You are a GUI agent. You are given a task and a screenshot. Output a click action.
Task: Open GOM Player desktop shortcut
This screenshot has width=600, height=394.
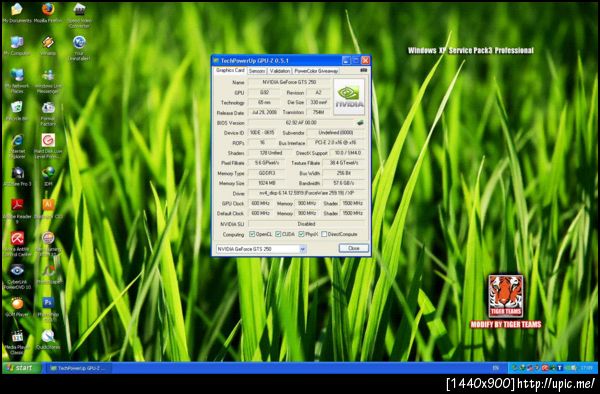click(x=17, y=308)
